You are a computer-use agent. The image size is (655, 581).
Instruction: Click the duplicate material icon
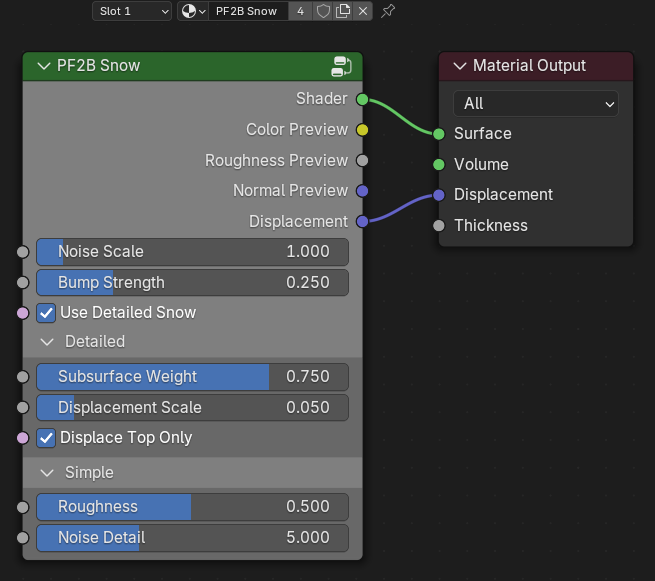point(343,11)
